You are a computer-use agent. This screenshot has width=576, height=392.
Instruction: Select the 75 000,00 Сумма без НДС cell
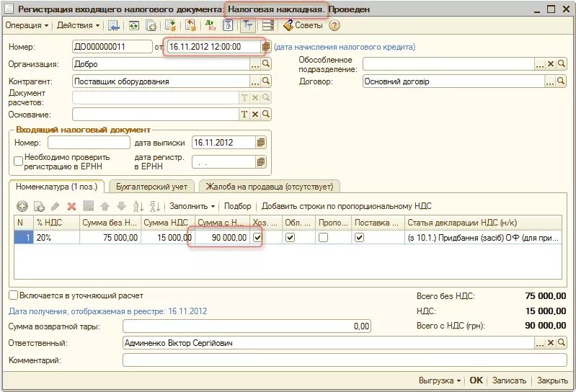point(110,238)
